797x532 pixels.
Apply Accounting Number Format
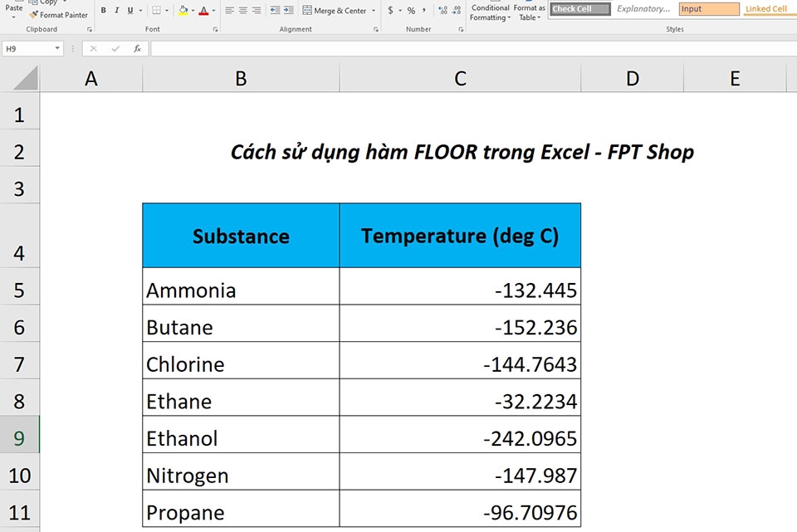(x=390, y=9)
